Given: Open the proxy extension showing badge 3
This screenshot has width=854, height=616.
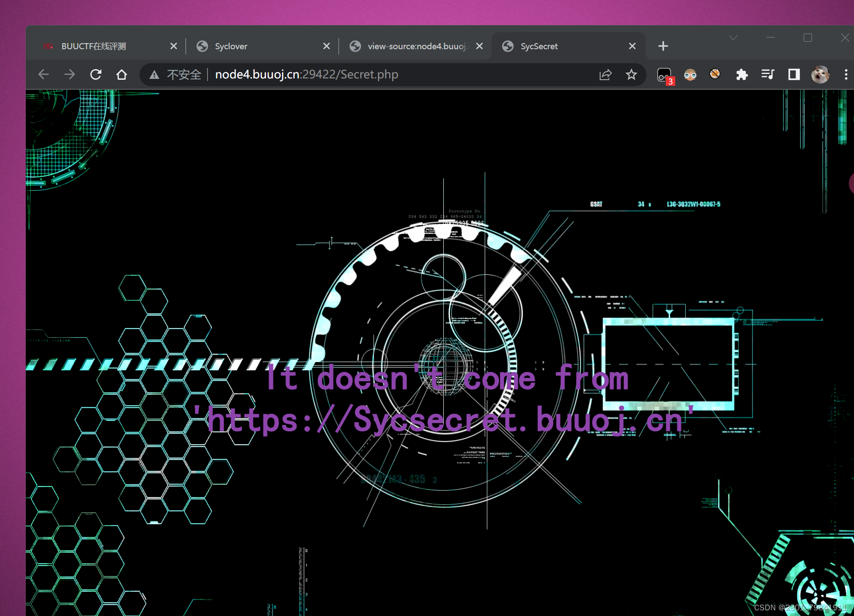Looking at the screenshot, I should [x=664, y=74].
